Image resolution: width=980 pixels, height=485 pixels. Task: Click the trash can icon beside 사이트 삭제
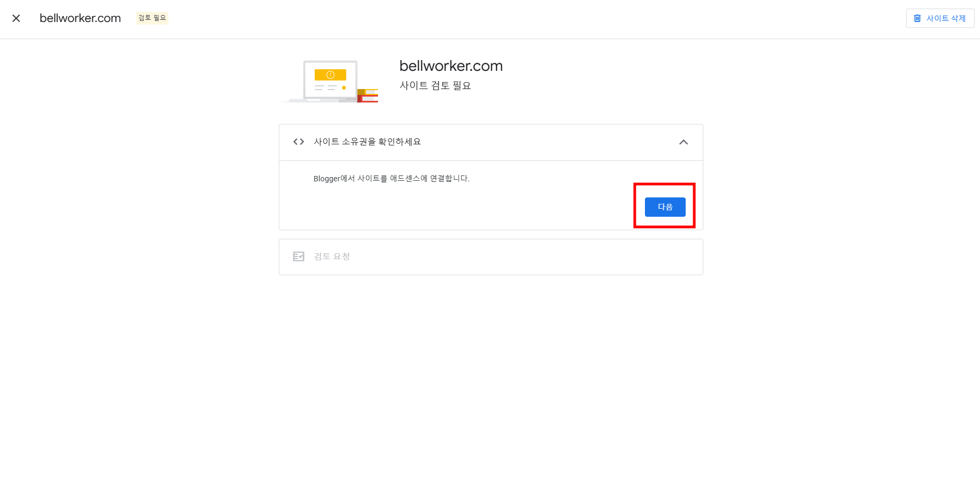point(917,18)
